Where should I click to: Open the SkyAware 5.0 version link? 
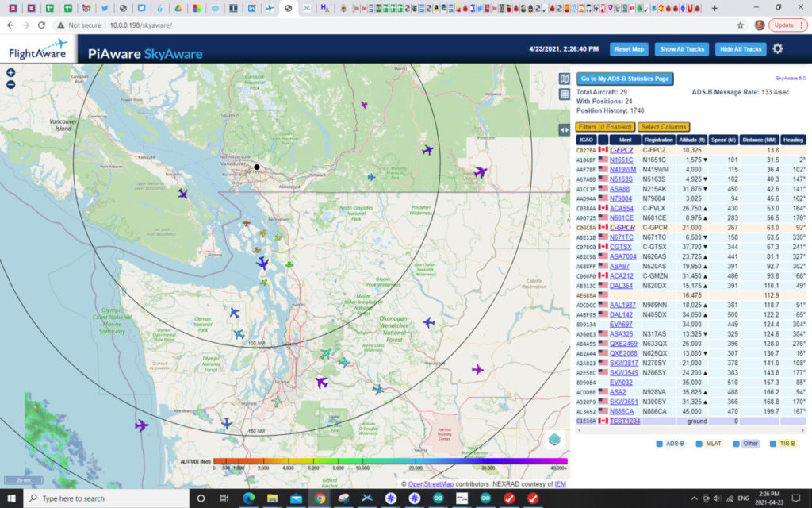pyautogui.click(x=791, y=79)
